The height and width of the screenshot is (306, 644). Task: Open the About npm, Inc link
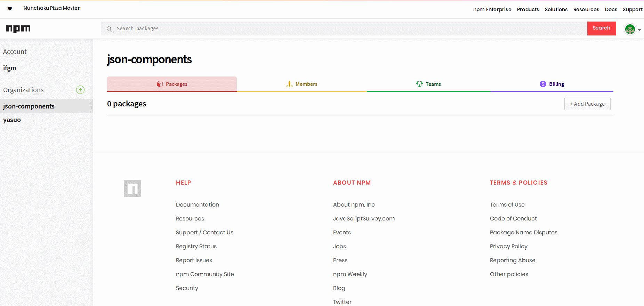pos(354,204)
